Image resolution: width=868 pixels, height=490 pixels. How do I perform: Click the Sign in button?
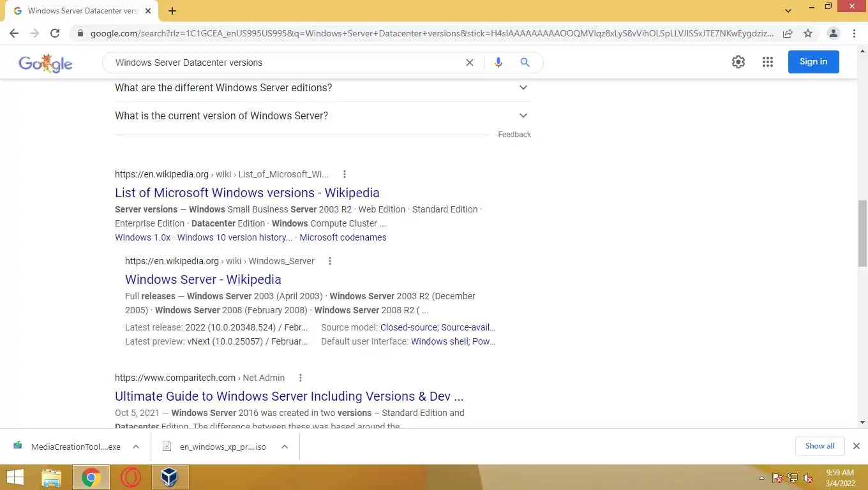click(x=813, y=62)
